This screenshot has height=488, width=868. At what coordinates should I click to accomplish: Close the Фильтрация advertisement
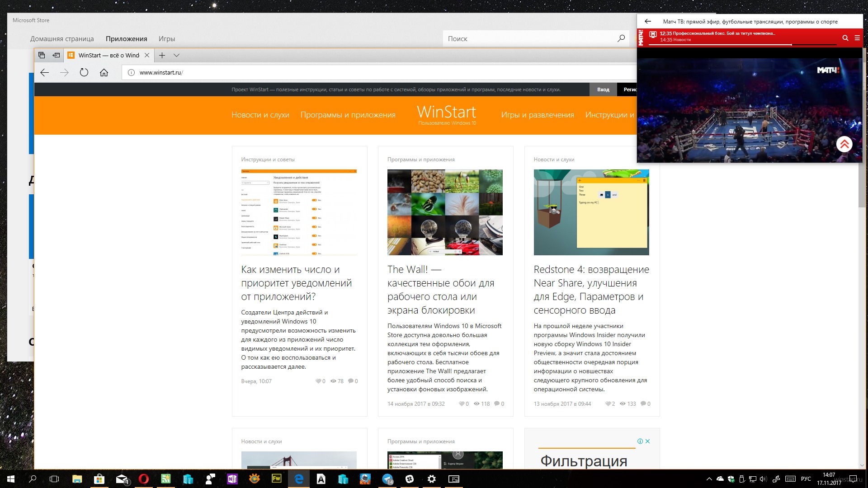[x=647, y=441]
